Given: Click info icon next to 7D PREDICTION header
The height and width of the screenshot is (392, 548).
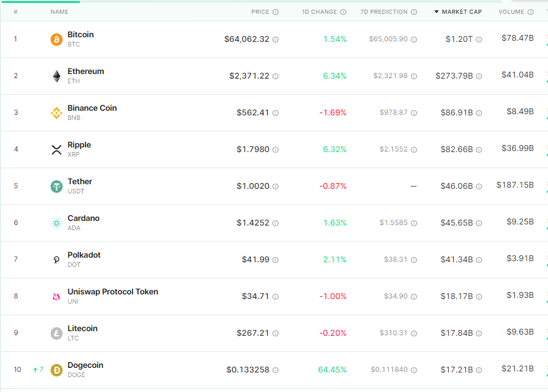Looking at the screenshot, I should (414, 12).
